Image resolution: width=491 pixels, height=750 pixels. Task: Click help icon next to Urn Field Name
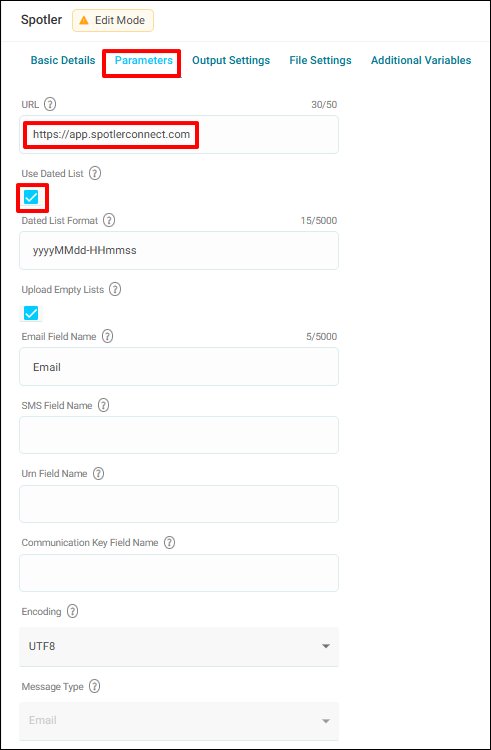point(98,474)
